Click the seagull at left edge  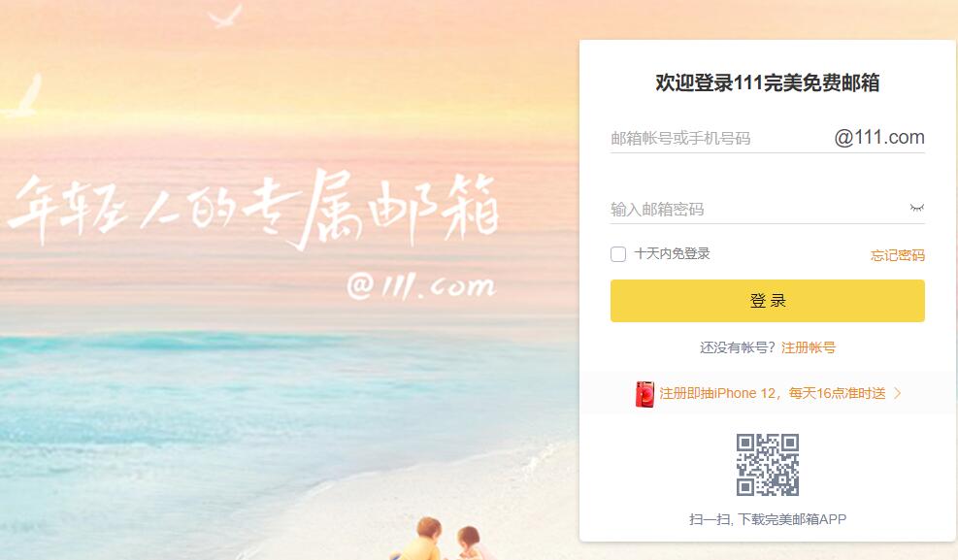coord(23,96)
